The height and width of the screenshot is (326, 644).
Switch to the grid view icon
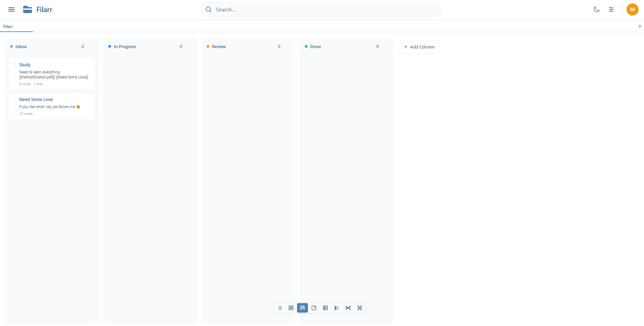[291, 307]
